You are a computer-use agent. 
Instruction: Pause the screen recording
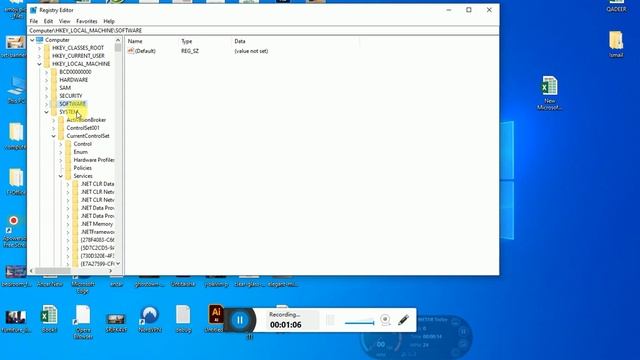[240, 320]
